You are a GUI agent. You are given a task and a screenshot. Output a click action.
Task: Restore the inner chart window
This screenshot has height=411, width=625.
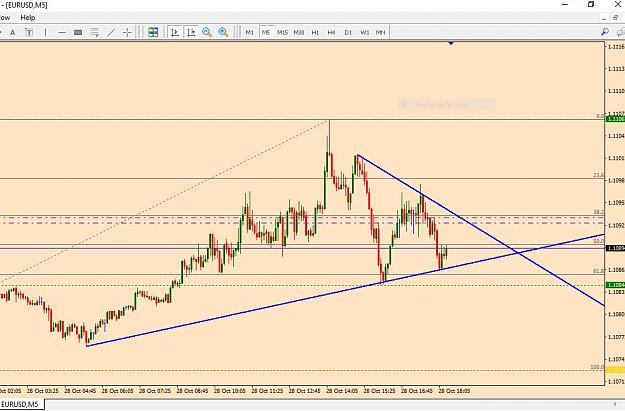(616, 18)
